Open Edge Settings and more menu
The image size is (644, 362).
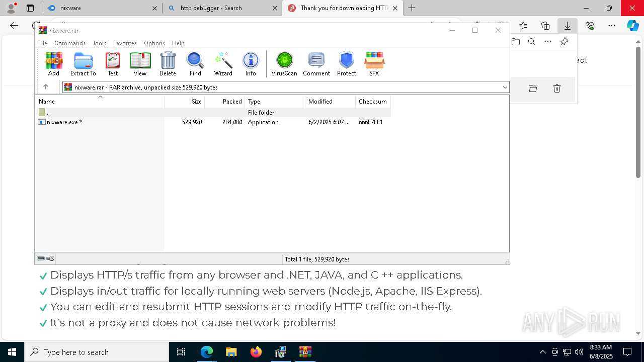coord(612,26)
